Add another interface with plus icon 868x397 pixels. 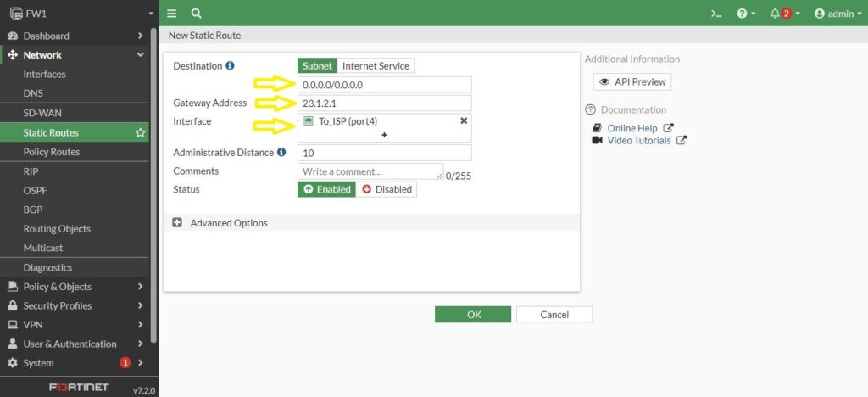click(x=384, y=135)
